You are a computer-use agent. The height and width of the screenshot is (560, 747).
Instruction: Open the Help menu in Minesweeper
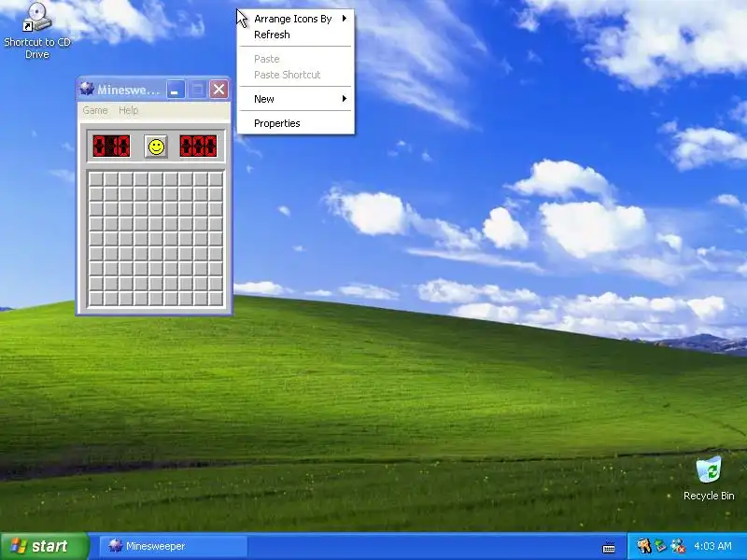pyautogui.click(x=128, y=110)
